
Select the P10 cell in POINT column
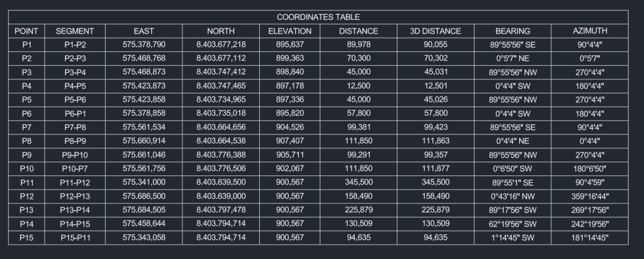point(26,169)
